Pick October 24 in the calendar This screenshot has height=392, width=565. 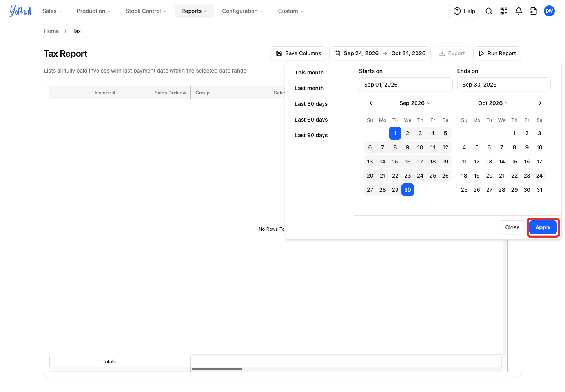pyautogui.click(x=539, y=176)
